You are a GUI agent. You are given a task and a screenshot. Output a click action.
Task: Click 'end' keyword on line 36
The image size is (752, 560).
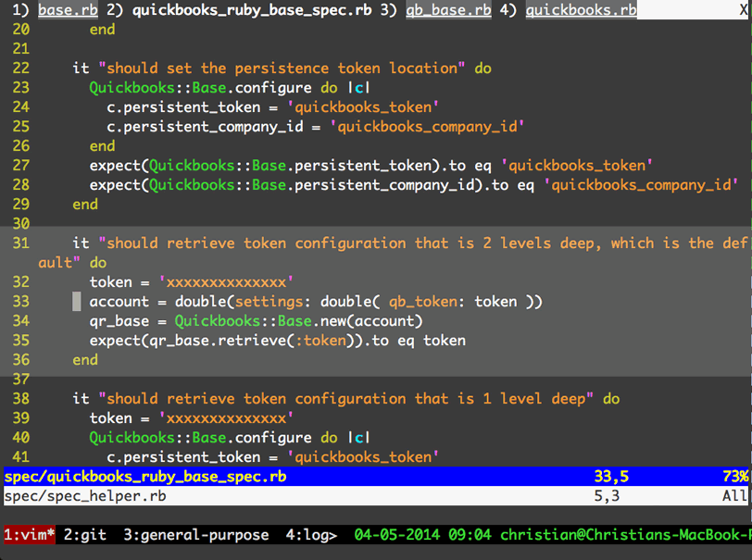(85, 359)
